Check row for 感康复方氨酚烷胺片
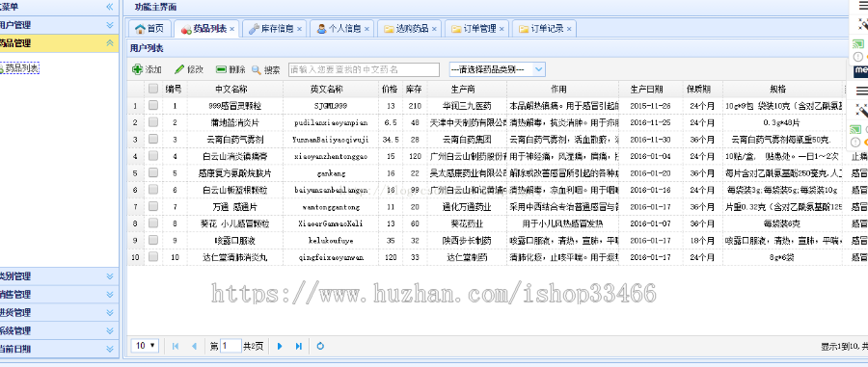This screenshot has height=367, width=868. [153, 173]
